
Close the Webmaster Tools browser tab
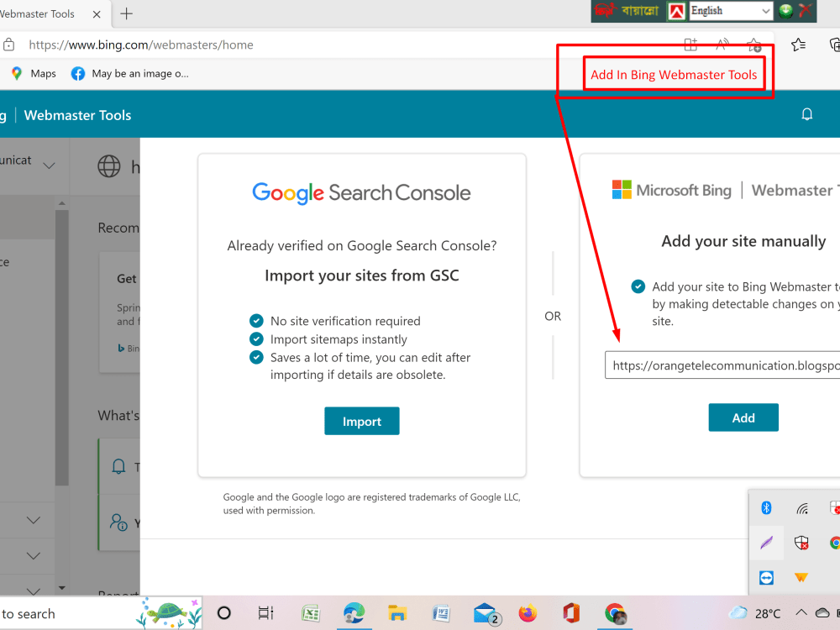pyautogui.click(x=97, y=14)
